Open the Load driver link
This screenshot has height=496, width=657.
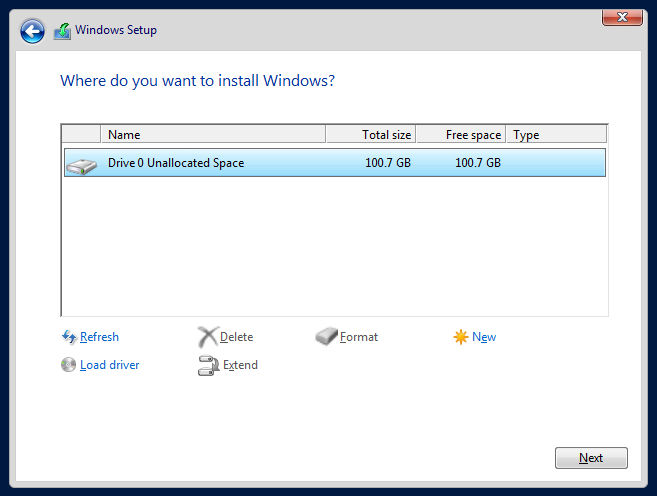tap(109, 365)
